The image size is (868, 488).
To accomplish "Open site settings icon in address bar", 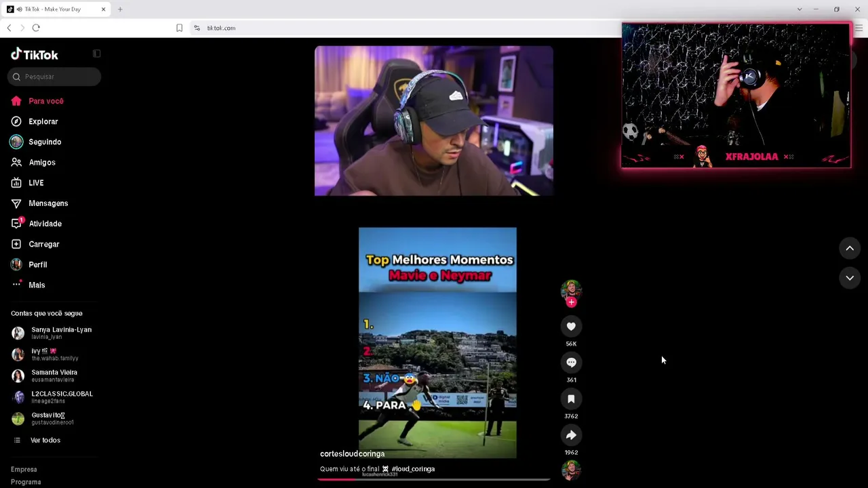I will (197, 28).
